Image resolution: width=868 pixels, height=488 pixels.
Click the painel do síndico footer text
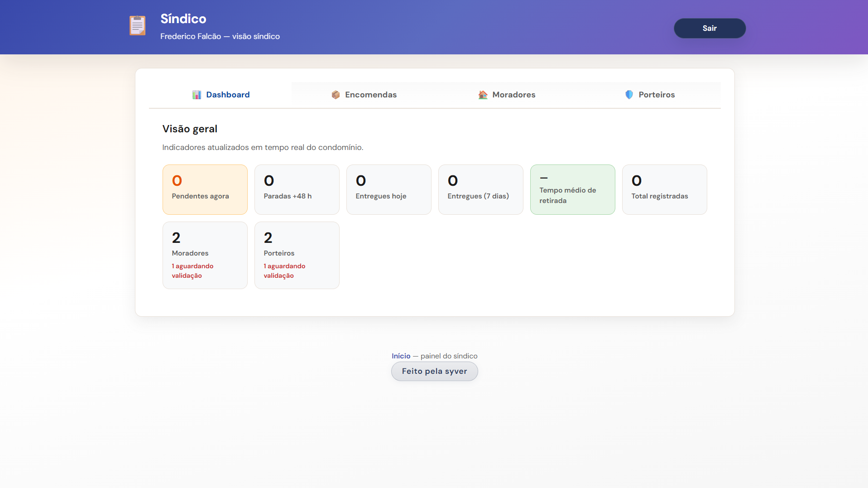click(449, 356)
